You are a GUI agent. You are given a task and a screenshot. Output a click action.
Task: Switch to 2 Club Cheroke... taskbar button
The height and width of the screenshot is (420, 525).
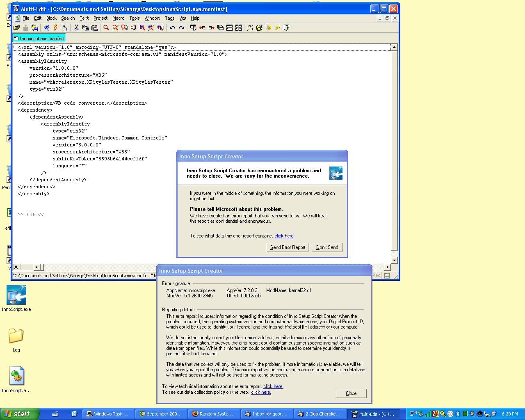320,414
